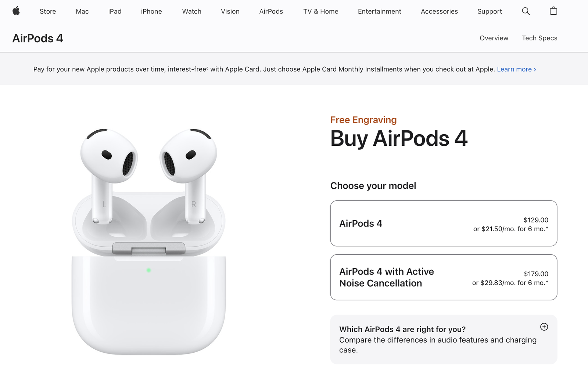Select AirPods 4 with Active Noise Cancellation
588x374 pixels.
pyautogui.click(x=444, y=277)
